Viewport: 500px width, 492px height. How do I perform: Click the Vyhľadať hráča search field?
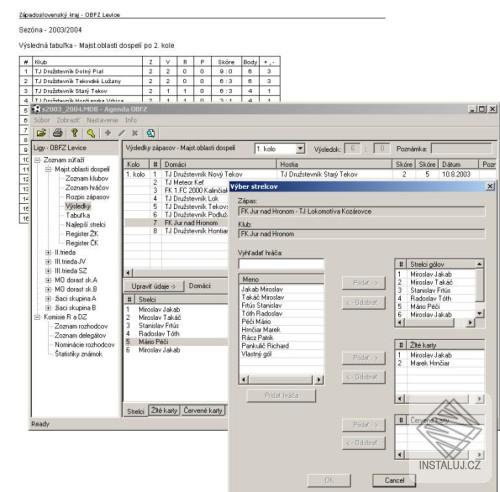(281, 264)
